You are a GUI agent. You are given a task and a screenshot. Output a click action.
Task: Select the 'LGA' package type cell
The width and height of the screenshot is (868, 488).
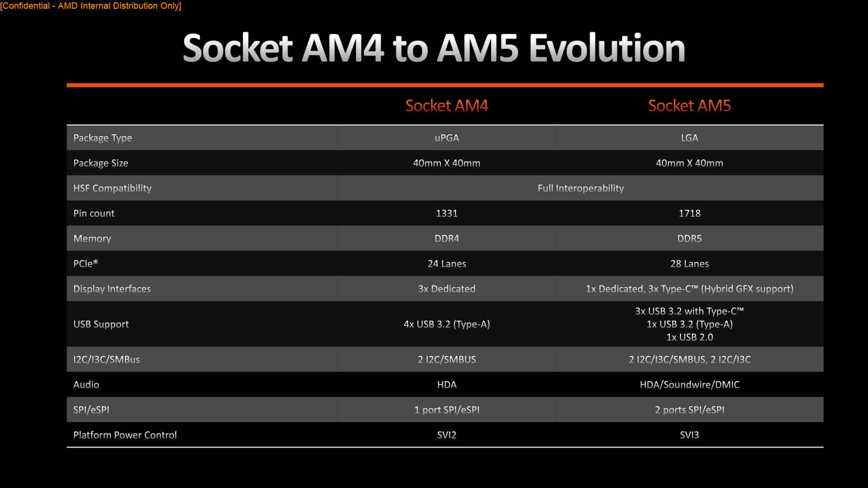point(689,138)
